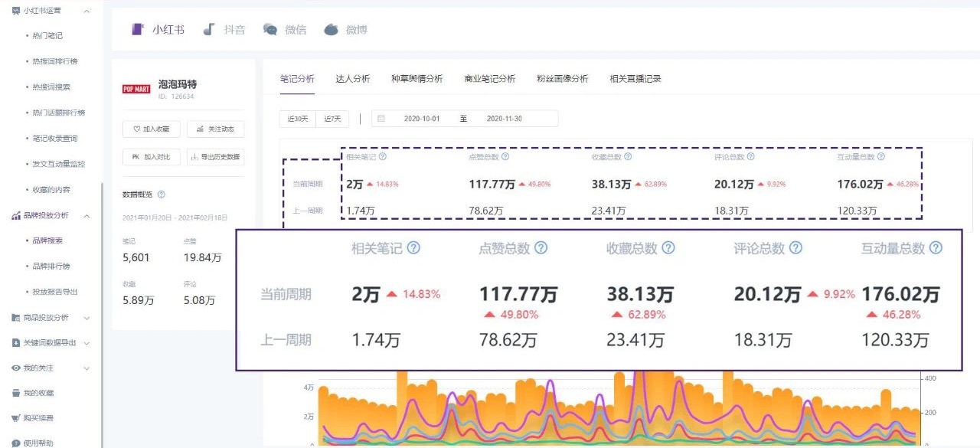Viewport: 980px width, 448px height.
Task: Click the 5,601 notes count value
Action: (136, 257)
